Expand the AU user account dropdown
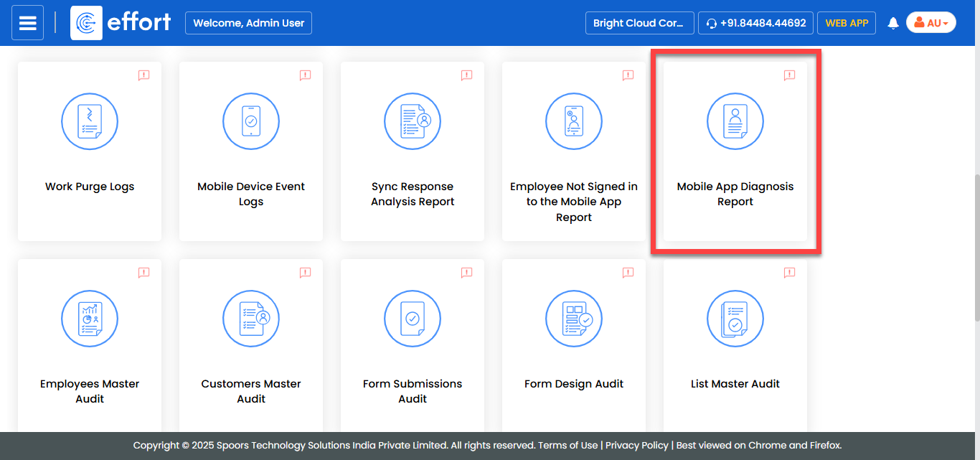 pos(930,23)
